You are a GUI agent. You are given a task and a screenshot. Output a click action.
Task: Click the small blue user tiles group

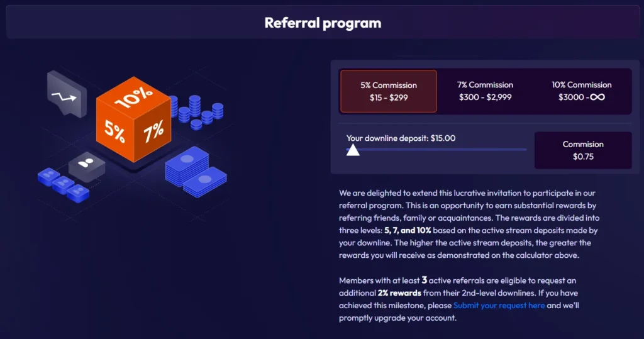click(x=63, y=182)
